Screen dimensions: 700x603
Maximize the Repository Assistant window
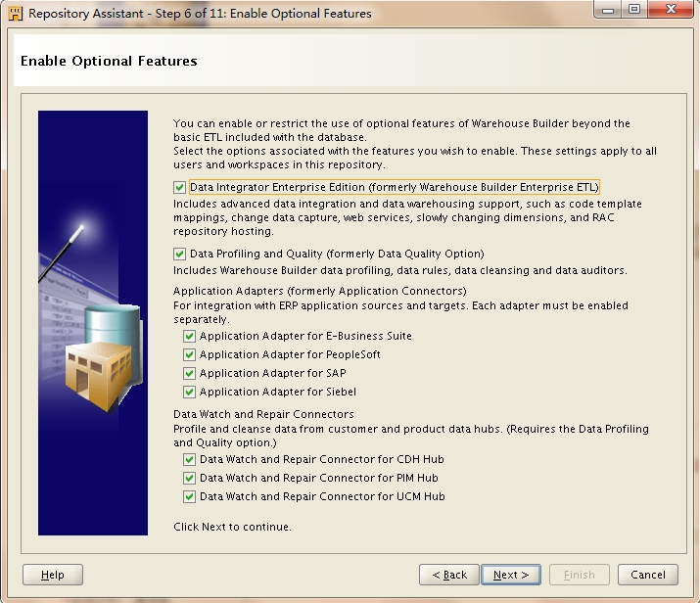coord(634,10)
